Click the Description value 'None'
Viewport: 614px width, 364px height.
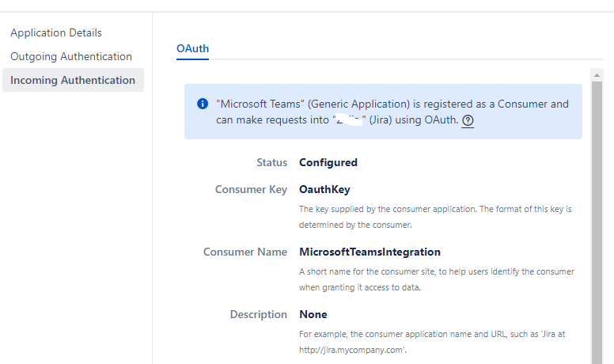(x=313, y=315)
